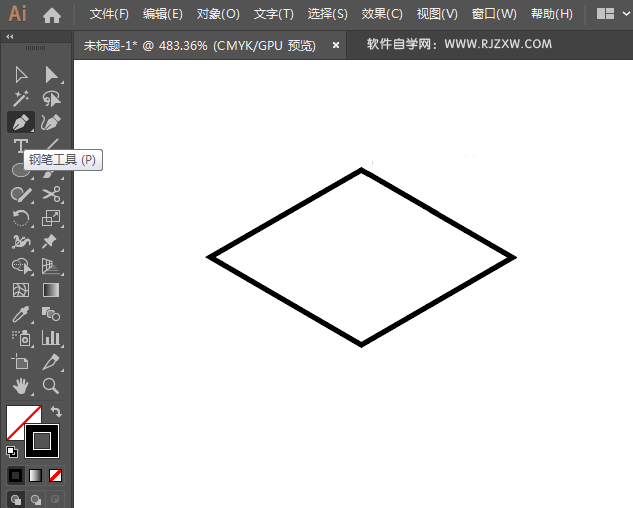Open the 效果(C) menu
The width and height of the screenshot is (633, 508).
point(382,15)
